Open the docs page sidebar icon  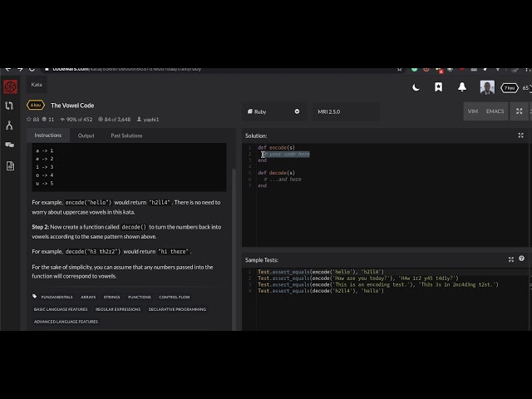tap(10, 165)
